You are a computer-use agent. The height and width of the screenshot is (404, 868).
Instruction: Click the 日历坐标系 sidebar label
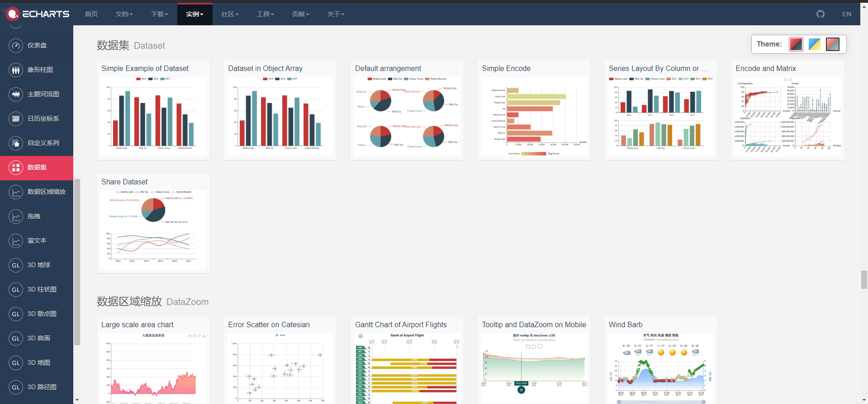click(43, 118)
